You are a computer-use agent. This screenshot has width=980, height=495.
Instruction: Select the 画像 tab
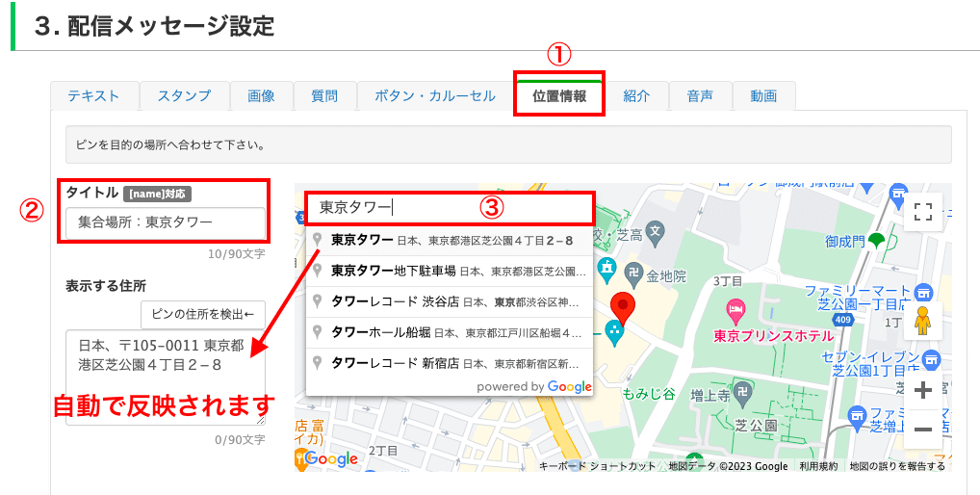pyautogui.click(x=261, y=96)
